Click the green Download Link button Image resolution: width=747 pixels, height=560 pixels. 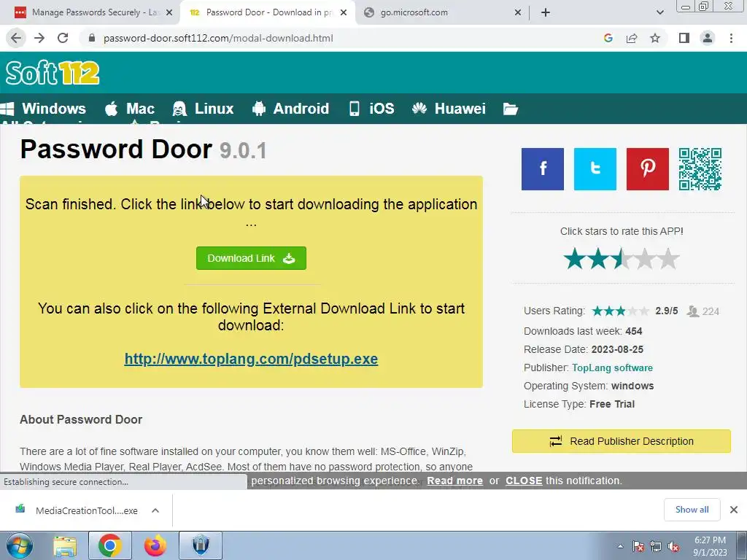click(x=251, y=258)
